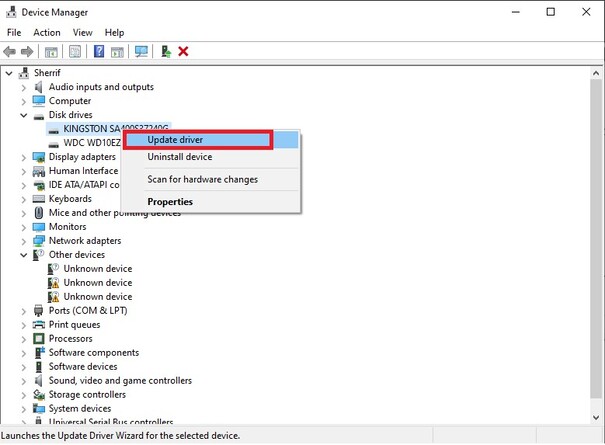This screenshot has height=445, width=605.
Task: Select the KINGSTON disk drive entry
Action: 108,129
